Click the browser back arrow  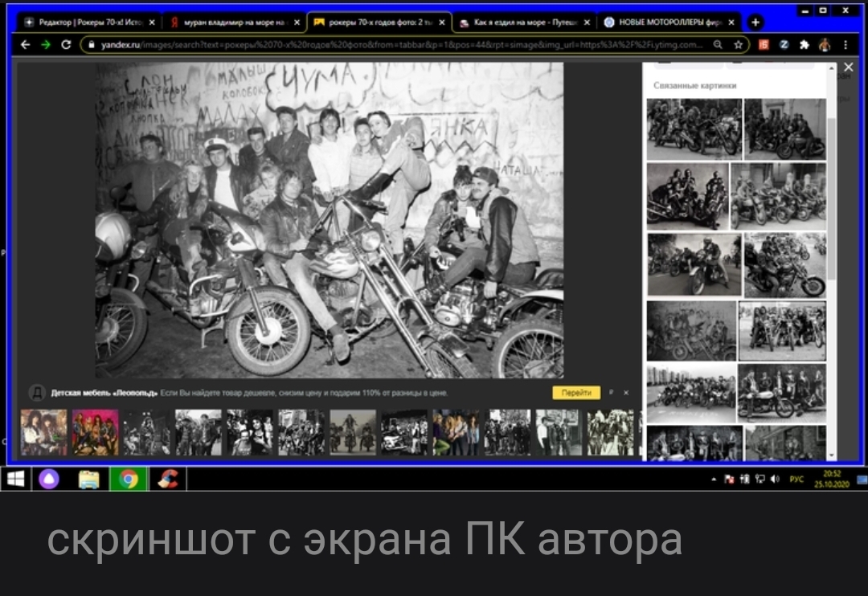coord(26,45)
